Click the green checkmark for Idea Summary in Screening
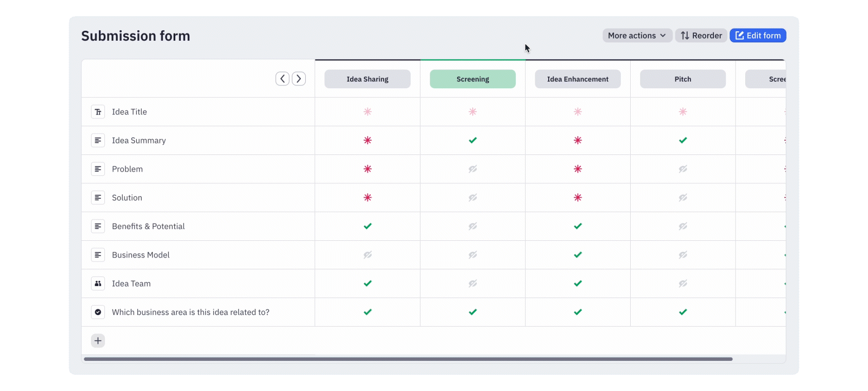Image resolution: width=868 pixels, height=391 pixels. coord(473,140)
